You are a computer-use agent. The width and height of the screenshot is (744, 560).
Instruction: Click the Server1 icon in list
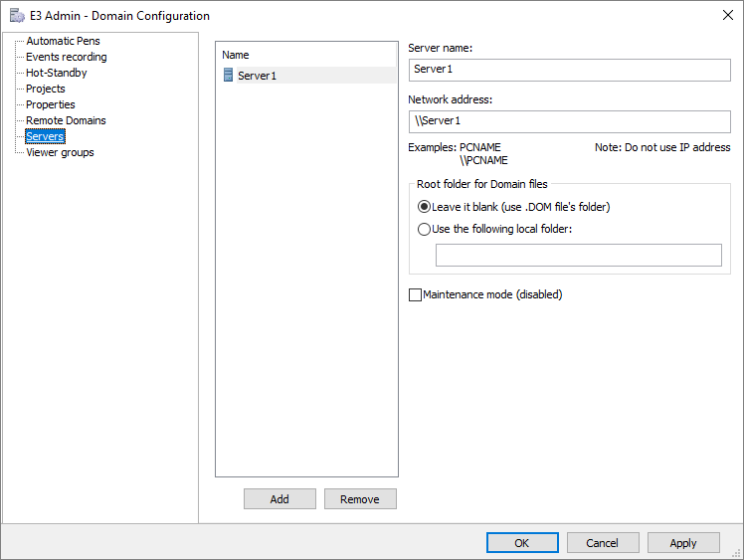pos(229,76)
